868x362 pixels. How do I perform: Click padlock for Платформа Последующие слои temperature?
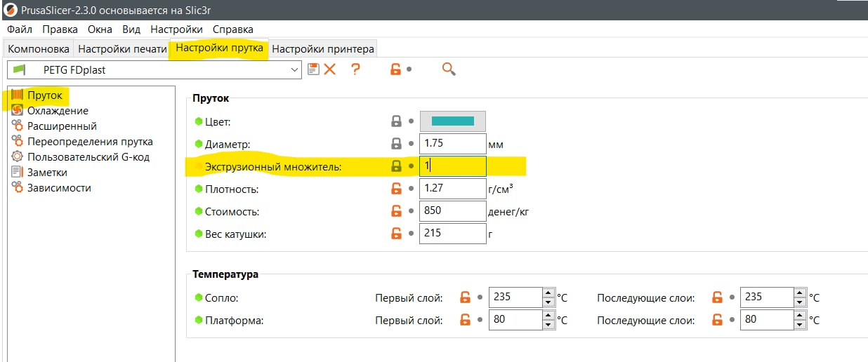click(717, 320)
